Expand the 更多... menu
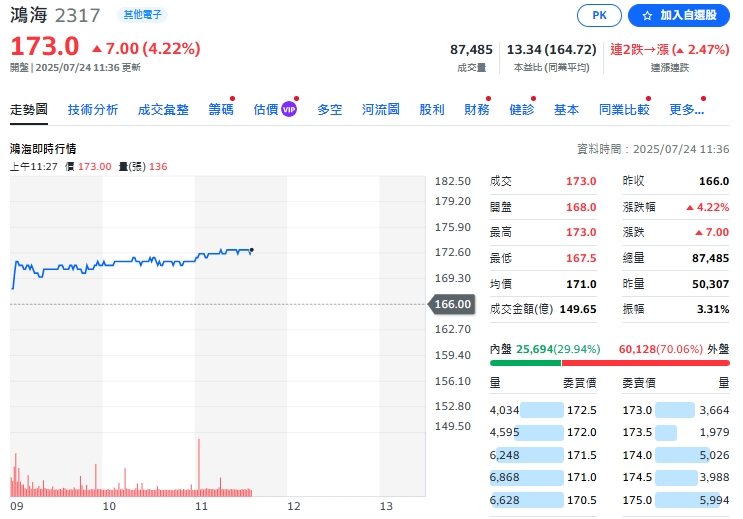 tap(687, 109)
